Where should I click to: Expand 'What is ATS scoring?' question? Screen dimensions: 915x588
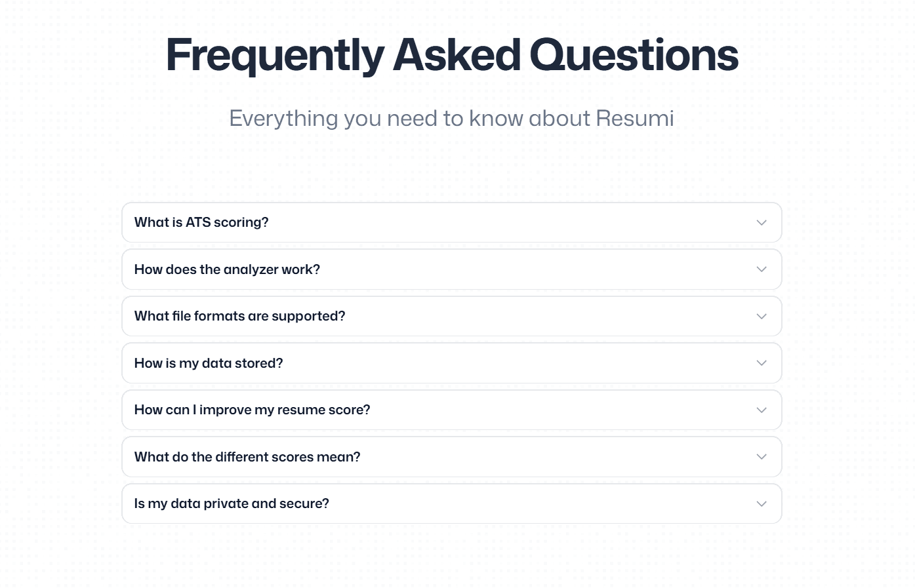click(x=201, y=223)
